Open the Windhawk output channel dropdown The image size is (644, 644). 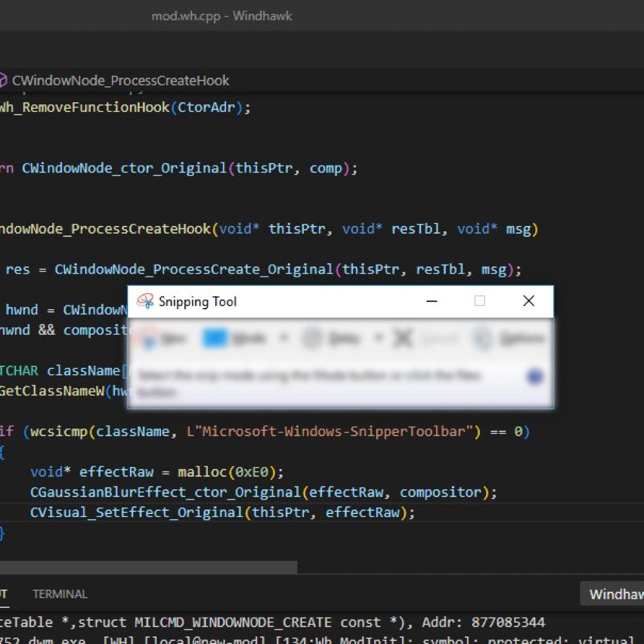point(612,594)
